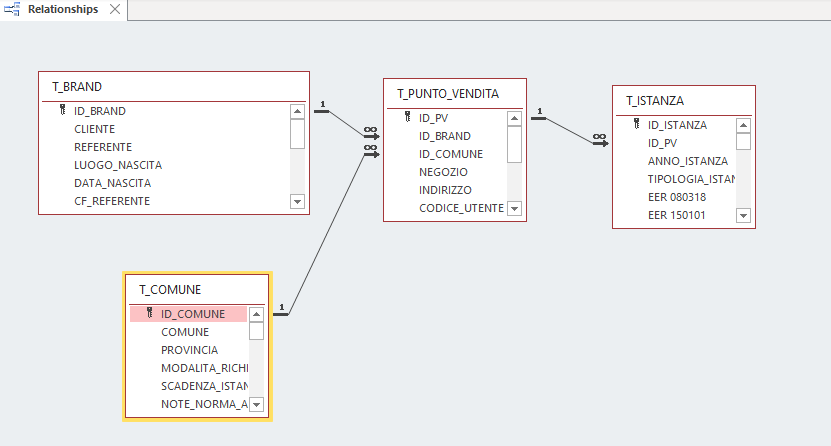The height and width of the screenshot is (446, 831).
Task: Select the CF_REFERENTE field in T_BRAND
Action: 112,201
